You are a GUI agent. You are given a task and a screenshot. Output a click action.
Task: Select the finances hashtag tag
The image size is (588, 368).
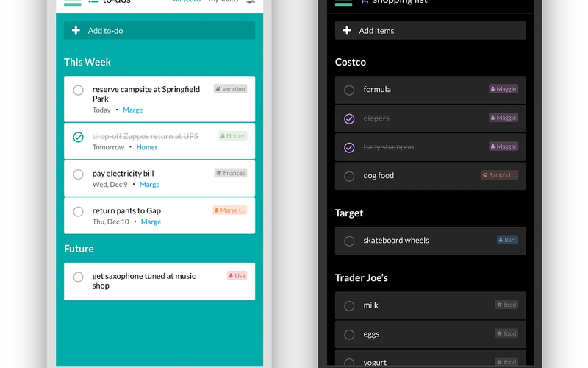pyautogui.click(x=231, y=173)
